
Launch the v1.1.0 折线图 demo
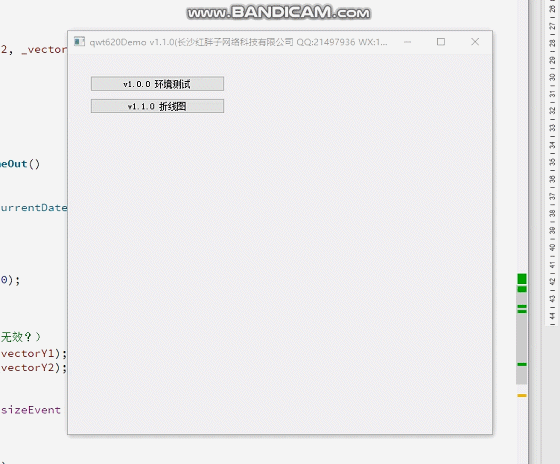[157, 106]
